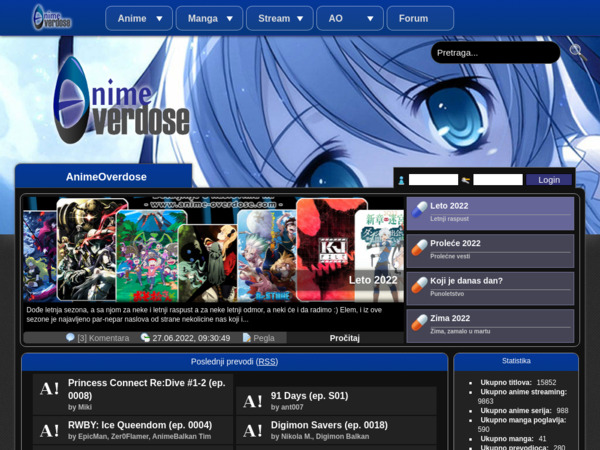Click the Ukupno manga: 41 statistic
The image size is (600, 450).
click(513, 439)
